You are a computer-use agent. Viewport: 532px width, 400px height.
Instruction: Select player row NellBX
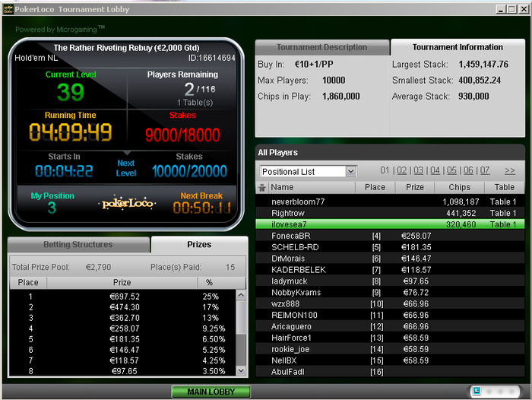[x=390, y=360]
